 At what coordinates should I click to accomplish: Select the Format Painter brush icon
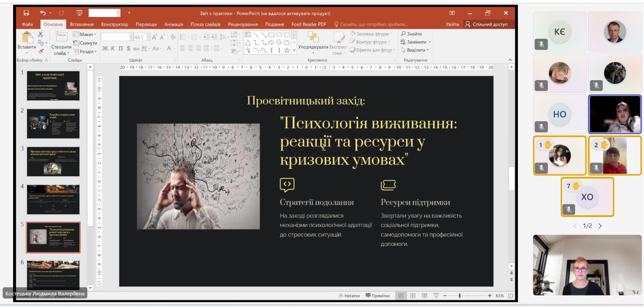pyautogui.click(x=41, y=51)
